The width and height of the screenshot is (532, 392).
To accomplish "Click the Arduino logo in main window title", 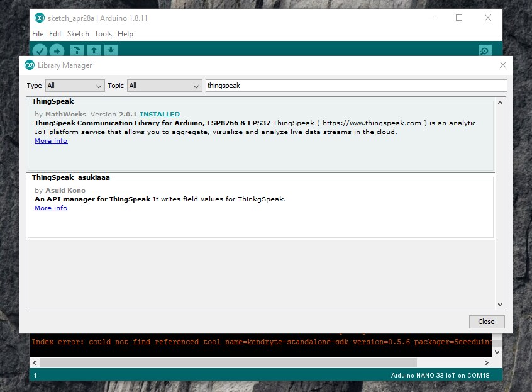I will point(40,18).
